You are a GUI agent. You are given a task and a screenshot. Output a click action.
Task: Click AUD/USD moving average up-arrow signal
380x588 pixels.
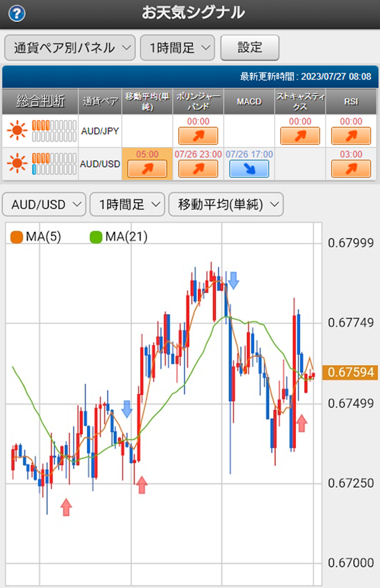(147, 169)
